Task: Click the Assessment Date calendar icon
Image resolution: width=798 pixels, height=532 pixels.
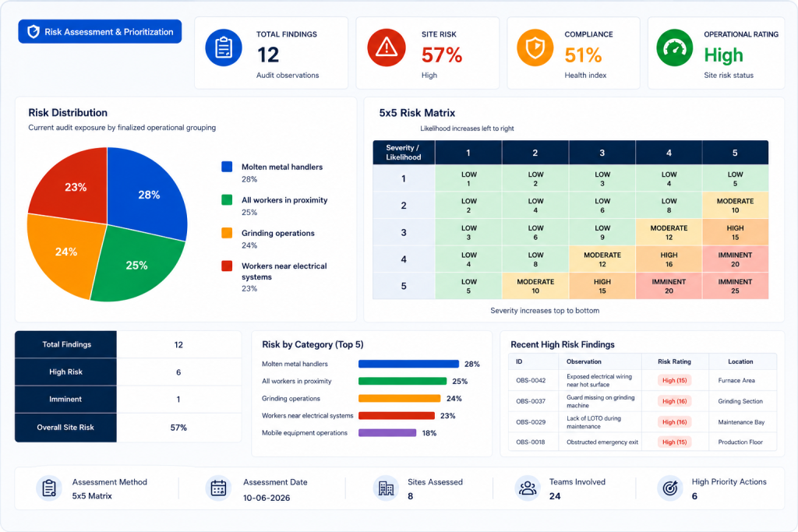Action: point(218,488)
